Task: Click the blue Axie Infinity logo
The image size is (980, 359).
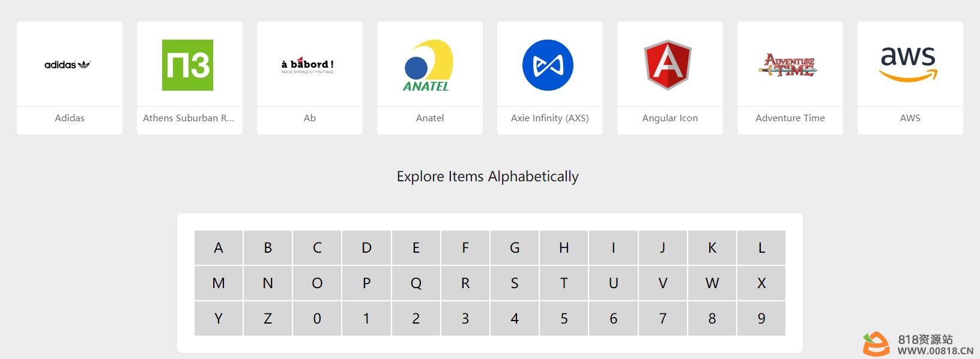Action: [548, 65]
